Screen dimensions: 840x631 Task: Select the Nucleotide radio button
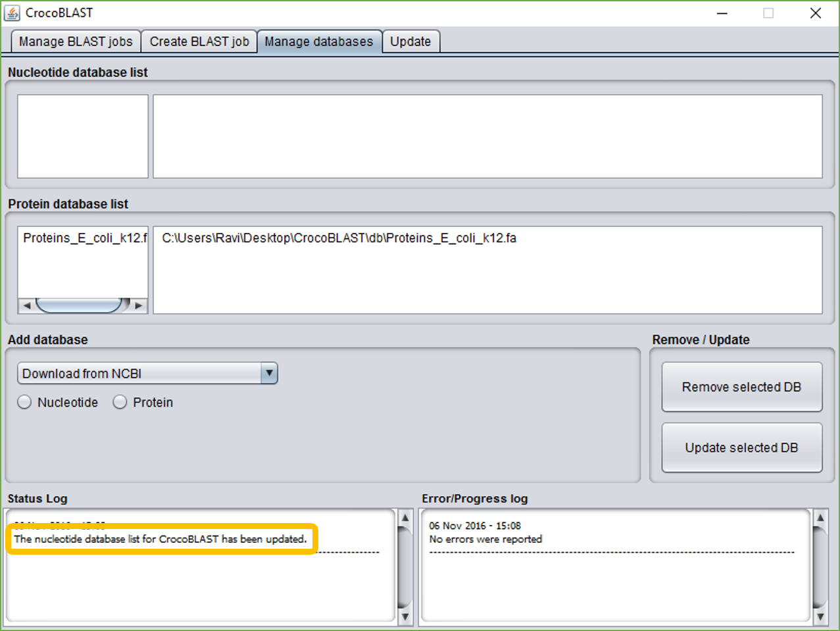point(24,402)
